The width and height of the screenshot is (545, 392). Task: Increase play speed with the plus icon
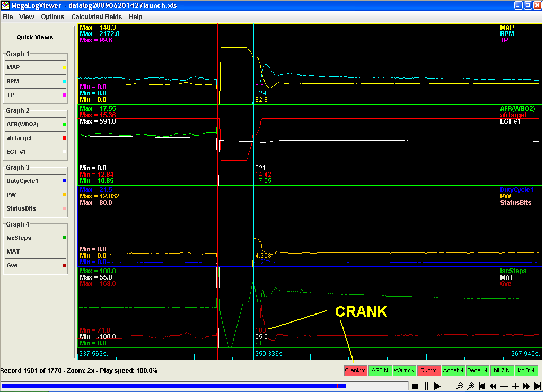click(x=515, y=386)
